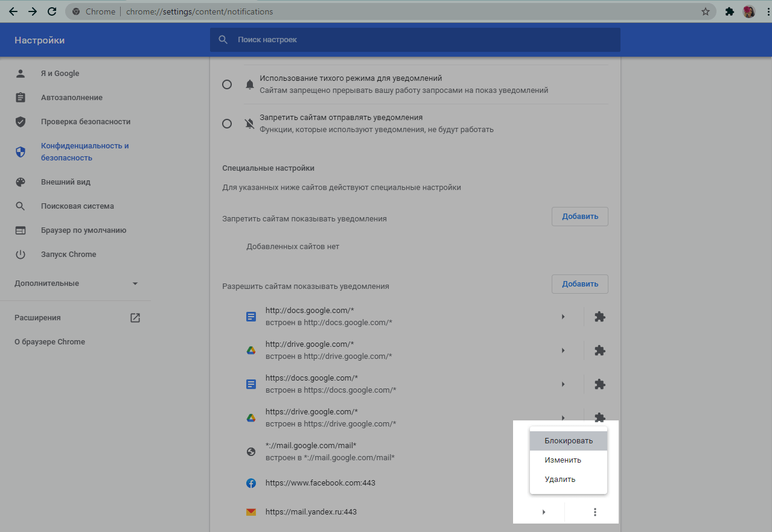The height and width of the screenshot is (532, 772).
Task: Expand details for https://docs.google.com entry
Action: point(563,384)
